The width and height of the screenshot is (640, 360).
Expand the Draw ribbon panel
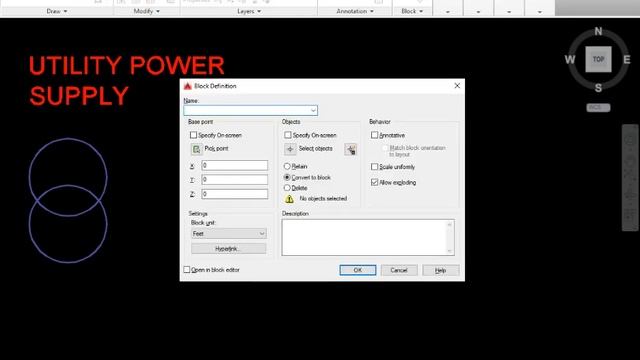pos(56,11)
